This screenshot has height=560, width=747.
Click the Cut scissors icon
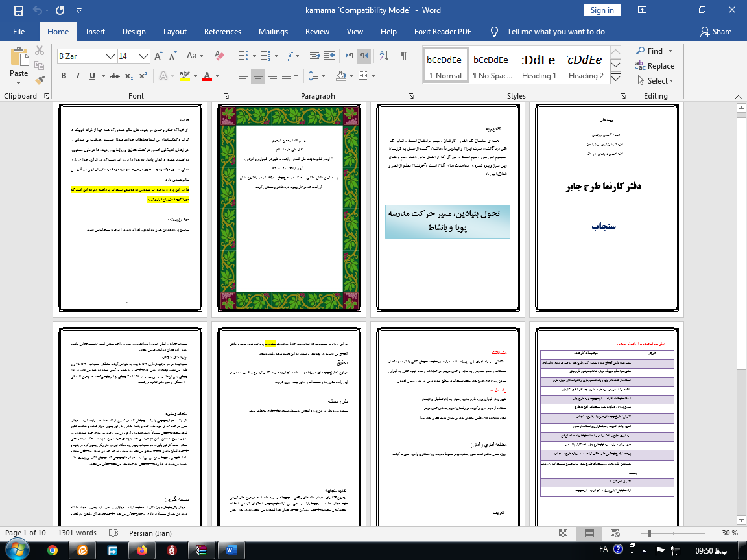click(x=40, y=51)
